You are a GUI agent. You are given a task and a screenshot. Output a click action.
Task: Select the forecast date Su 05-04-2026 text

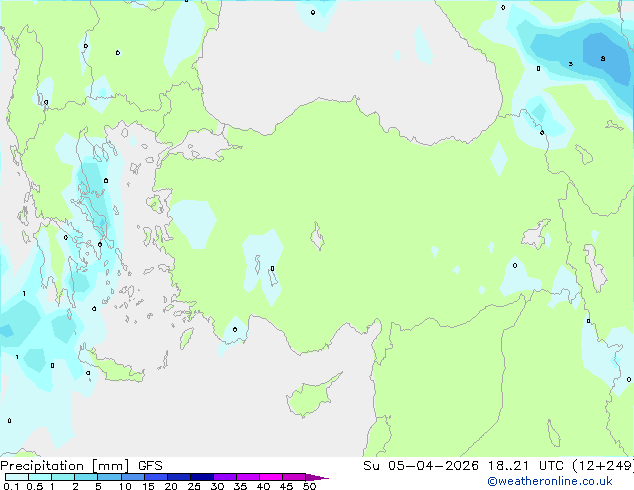(421, 466)
